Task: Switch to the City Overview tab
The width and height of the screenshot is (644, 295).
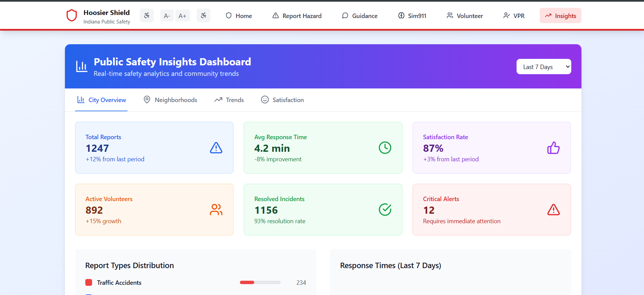Action: (101, 100)
